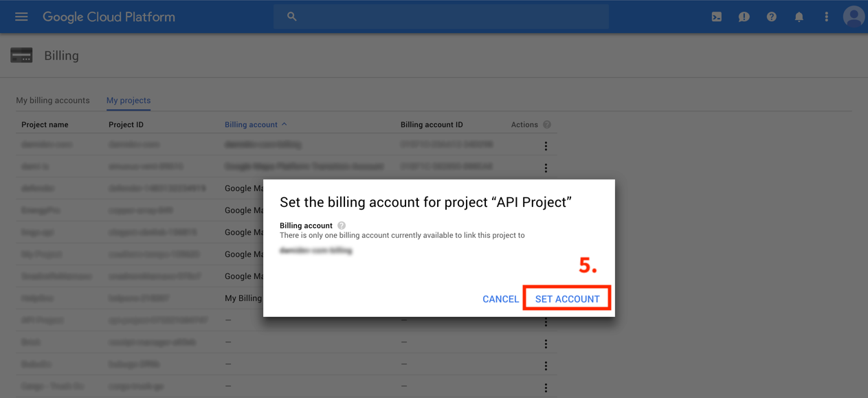Open the send feedback icon in the header

coord(744,16)
